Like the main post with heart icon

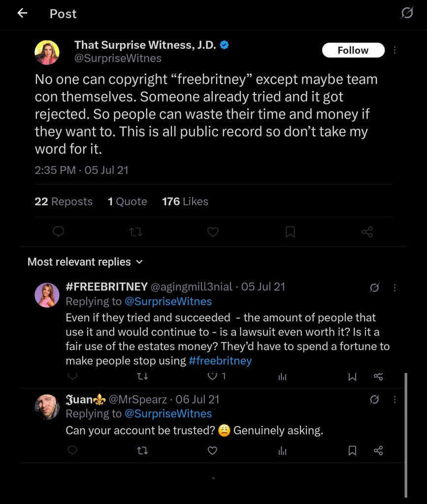point(213,231)
